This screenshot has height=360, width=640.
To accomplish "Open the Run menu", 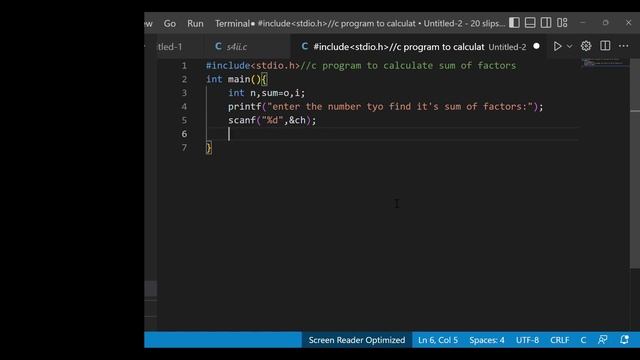I will (195, 24).
